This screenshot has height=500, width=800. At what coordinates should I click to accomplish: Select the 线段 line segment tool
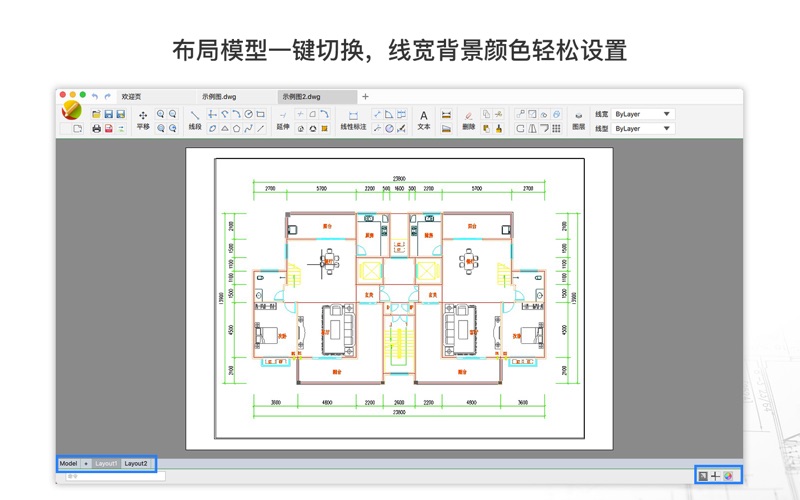[x=195, y=120]
